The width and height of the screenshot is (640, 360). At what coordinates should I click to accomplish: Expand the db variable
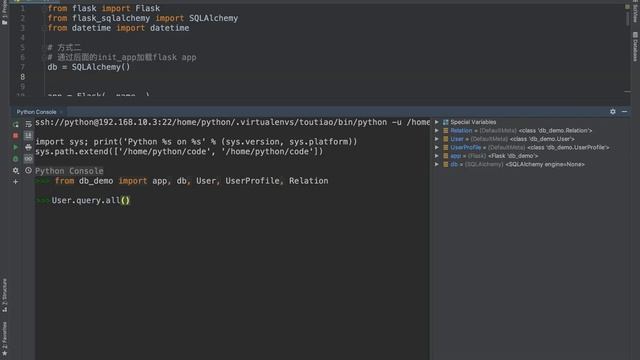[437, 164]
